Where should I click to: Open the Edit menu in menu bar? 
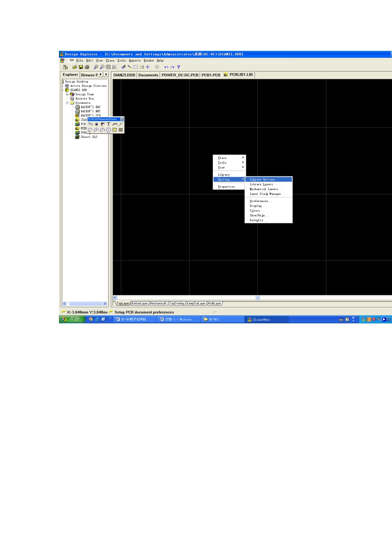(90, 60)
